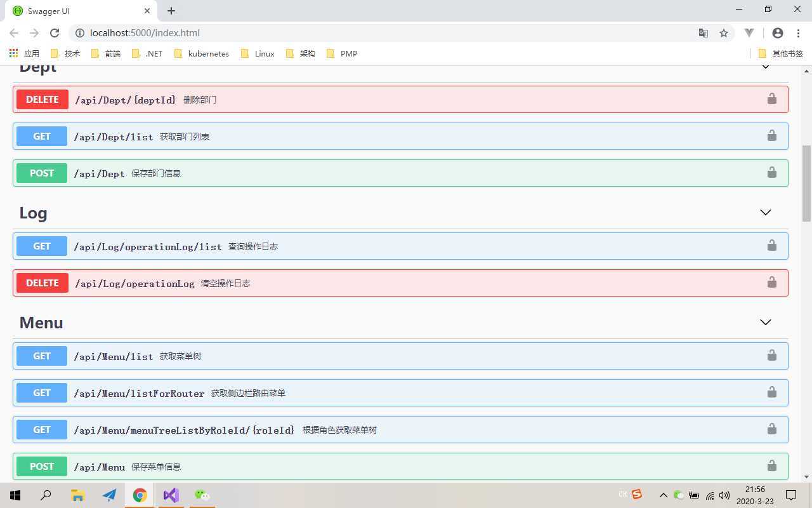Click the Vue devtools extension icon

click(749, 33)
